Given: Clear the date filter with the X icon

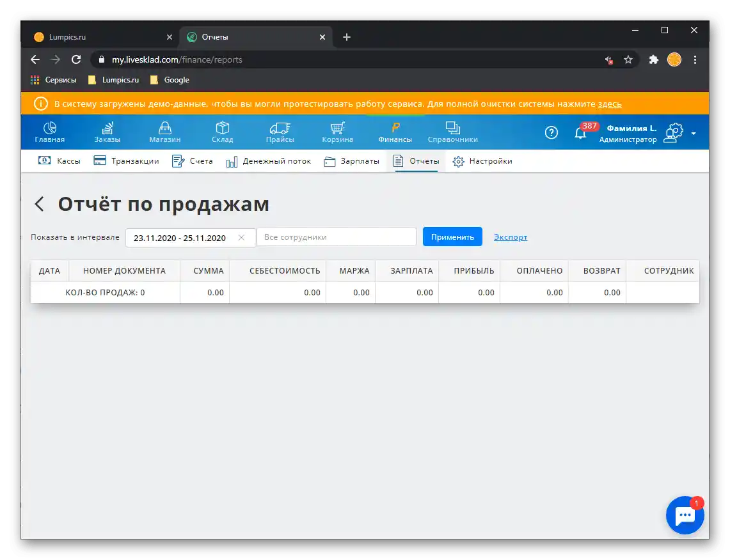Looking at the screenshot, I should 242,237.
